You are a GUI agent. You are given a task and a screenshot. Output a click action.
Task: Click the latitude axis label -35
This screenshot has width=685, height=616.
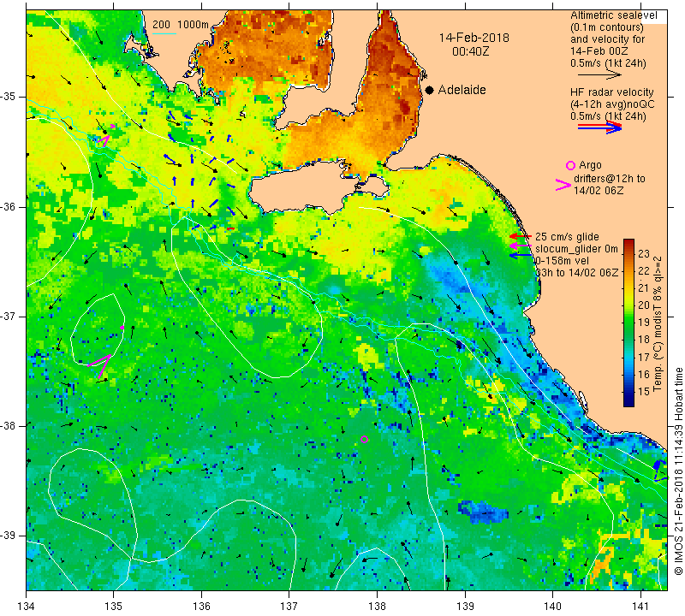coord(9,97)
